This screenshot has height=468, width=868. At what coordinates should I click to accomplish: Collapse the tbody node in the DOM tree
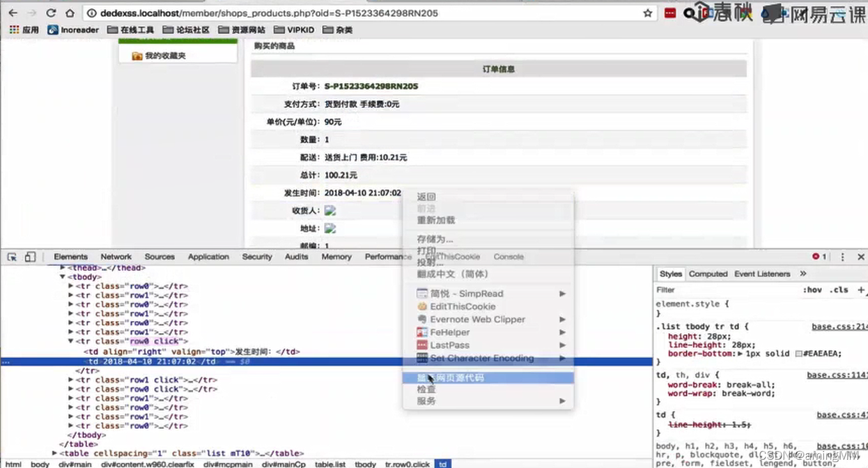click(63, 277)
